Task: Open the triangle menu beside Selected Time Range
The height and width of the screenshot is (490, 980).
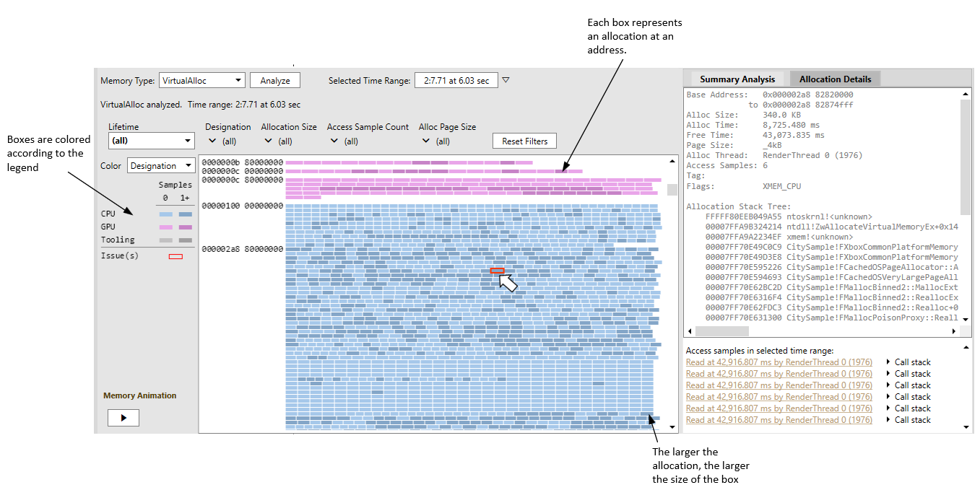Action: (x=506, y=80)
